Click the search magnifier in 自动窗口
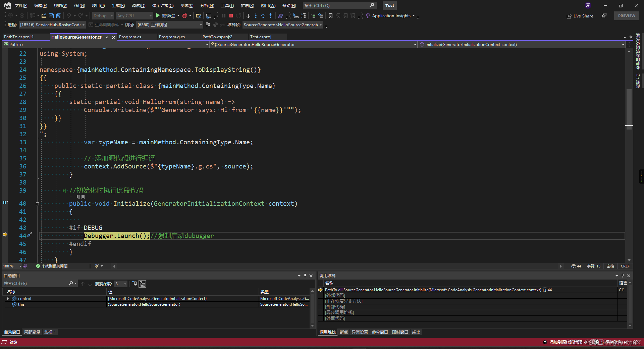The height and width of the screenshot is (349, 644). [x=71, y=284]
